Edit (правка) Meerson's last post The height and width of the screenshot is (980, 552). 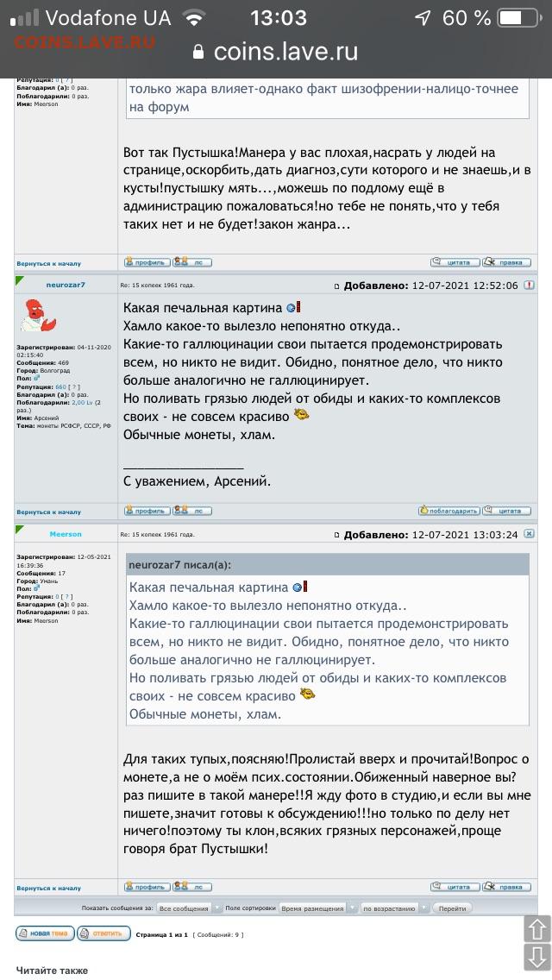[x=507, y=887]
